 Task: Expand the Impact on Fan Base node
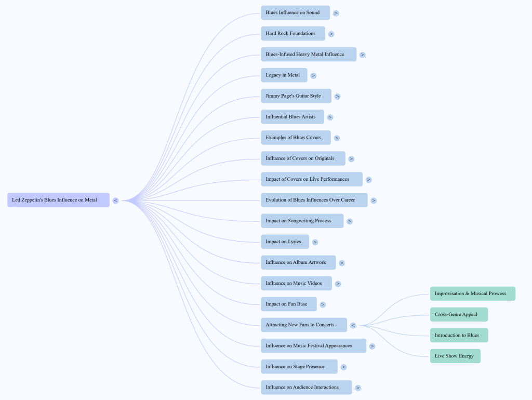pos(323,304)
